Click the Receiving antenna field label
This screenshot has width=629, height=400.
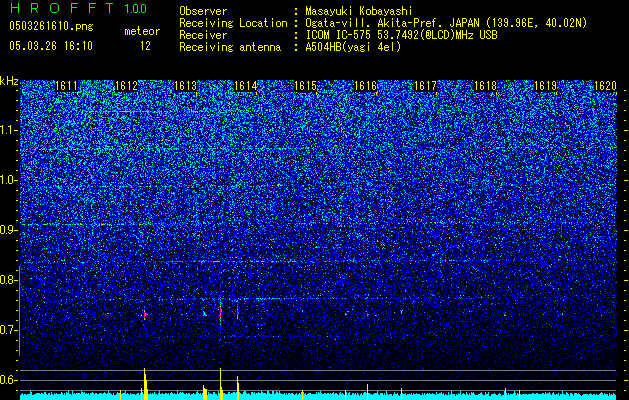coord(230,47)
